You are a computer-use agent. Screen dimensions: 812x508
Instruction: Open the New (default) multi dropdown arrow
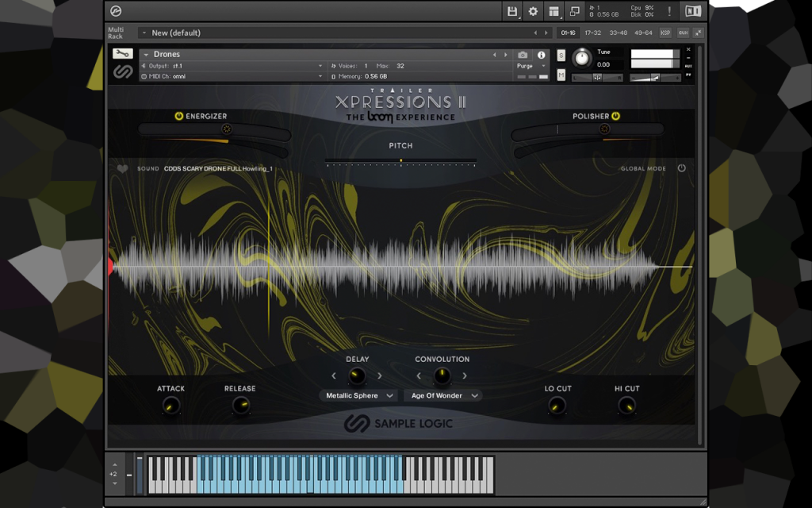coord(144,33)
